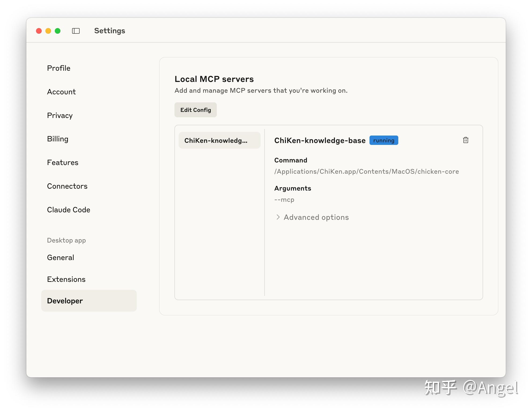532x412 pixels.
Task: Open the Features settings page
Action: point(63,163)
